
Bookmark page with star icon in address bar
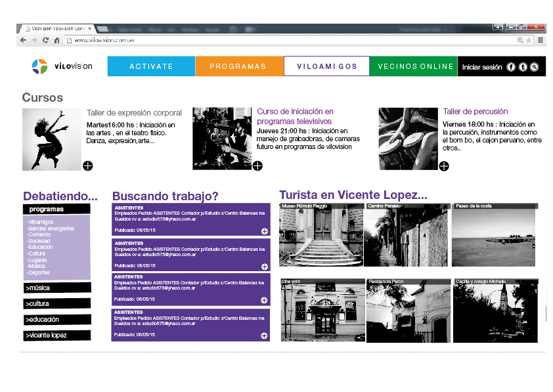click(x=529, y=40)
